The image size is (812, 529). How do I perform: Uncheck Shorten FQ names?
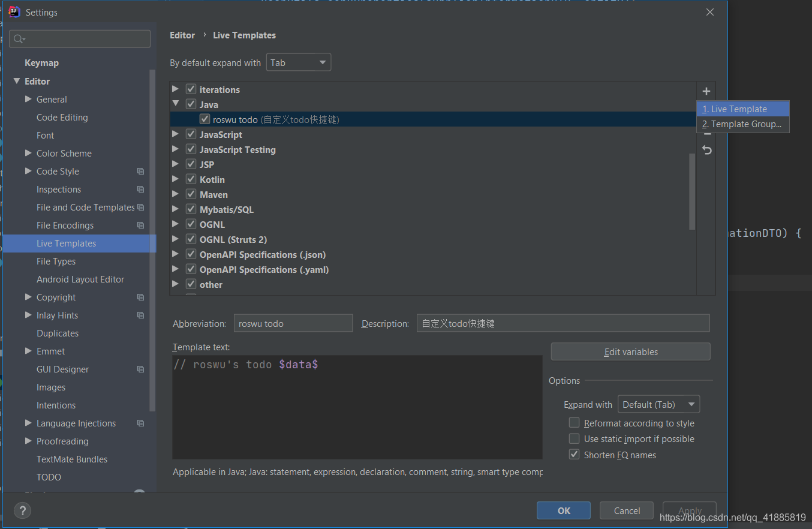click(x=575, y=455)
